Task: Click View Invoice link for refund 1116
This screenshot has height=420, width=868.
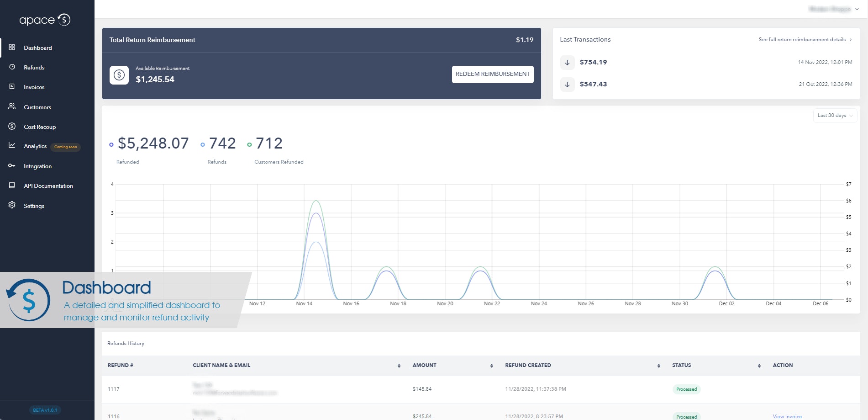Action: [787, 416]
